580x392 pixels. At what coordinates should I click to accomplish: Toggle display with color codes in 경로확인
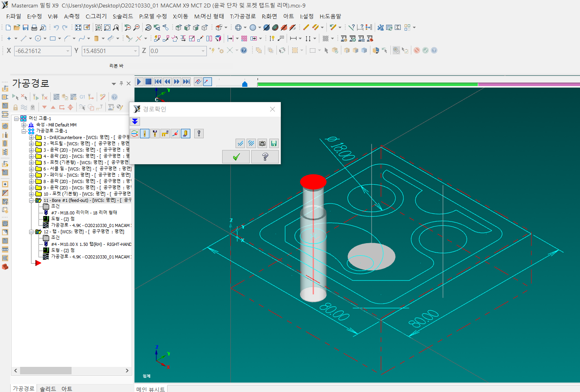point(134,134)
